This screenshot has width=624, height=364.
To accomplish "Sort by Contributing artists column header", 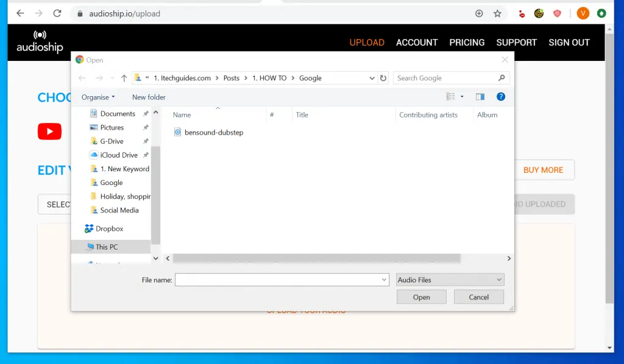I will coord(428,115).
